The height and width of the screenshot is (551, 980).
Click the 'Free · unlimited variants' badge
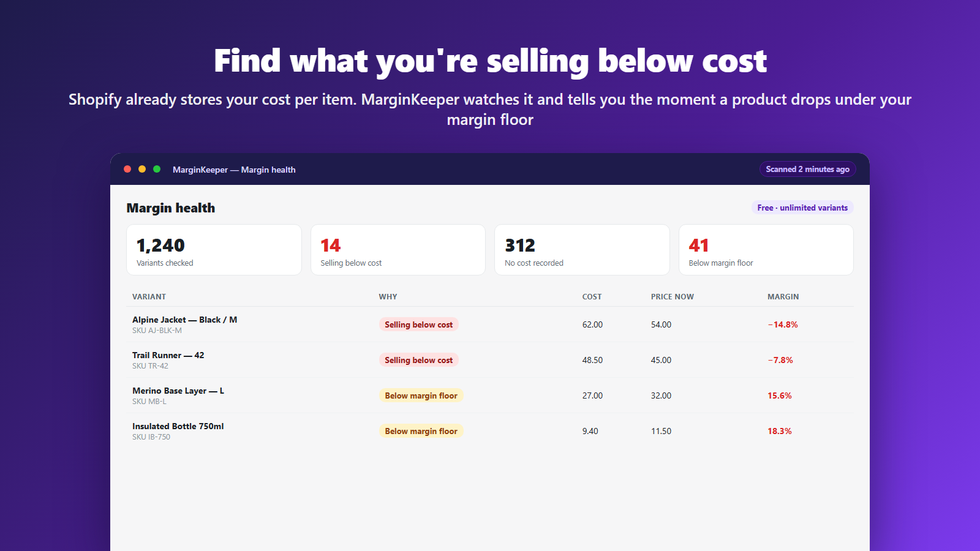(x=802, y=208)
